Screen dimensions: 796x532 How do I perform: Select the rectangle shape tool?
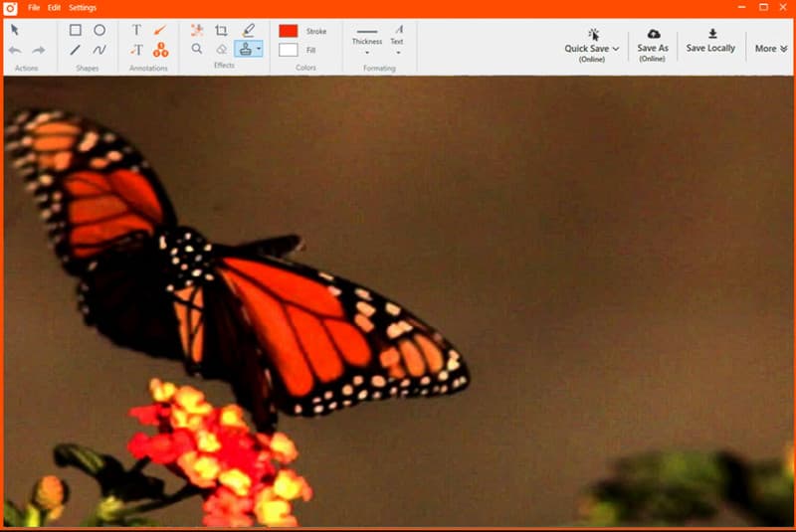pyautogui.click(x=76, y=30)
